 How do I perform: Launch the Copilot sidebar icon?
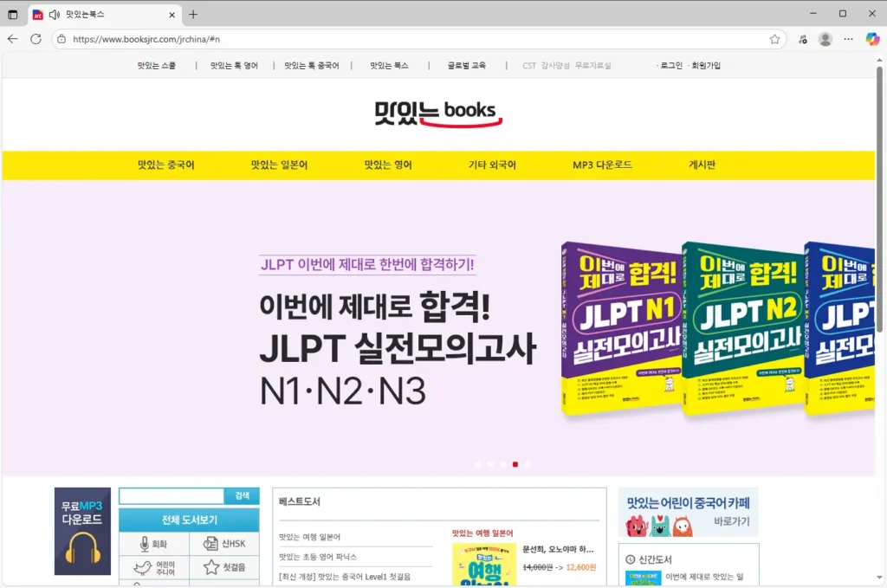tap(872, 39)
